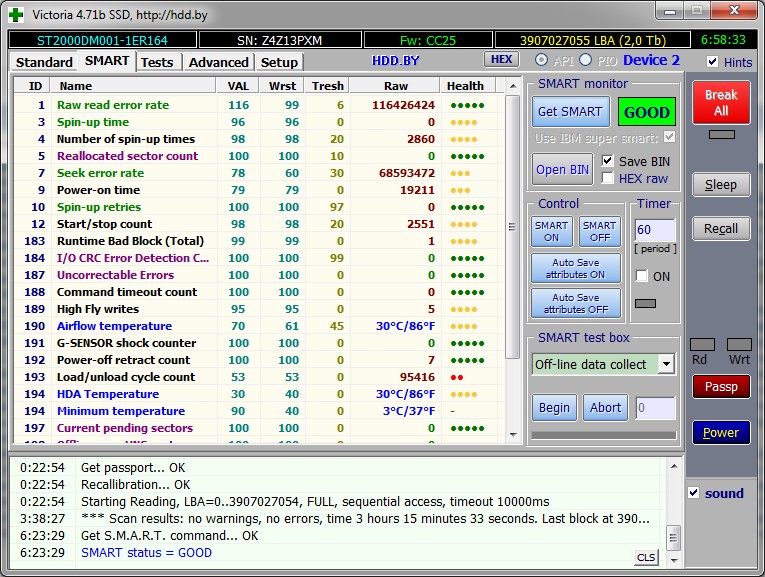Enable the HEX raw checkbox
Screen dimensions: 765x577
[x=607, y=178]
